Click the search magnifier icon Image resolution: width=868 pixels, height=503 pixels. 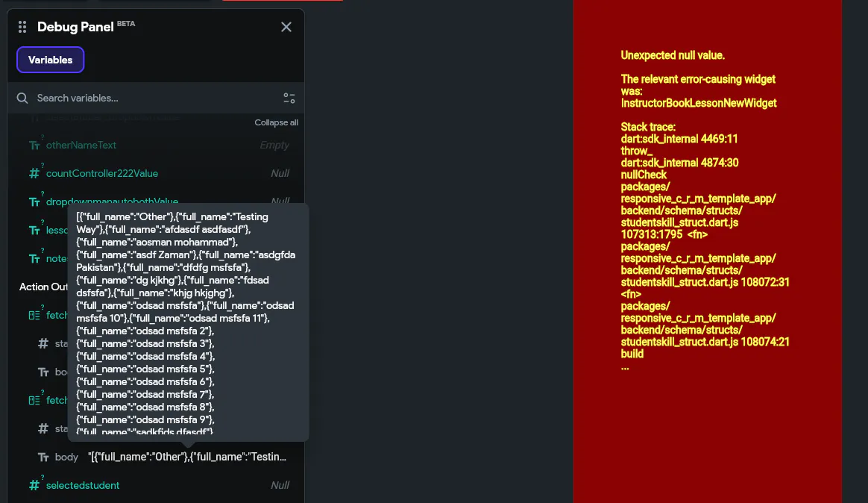22,98
